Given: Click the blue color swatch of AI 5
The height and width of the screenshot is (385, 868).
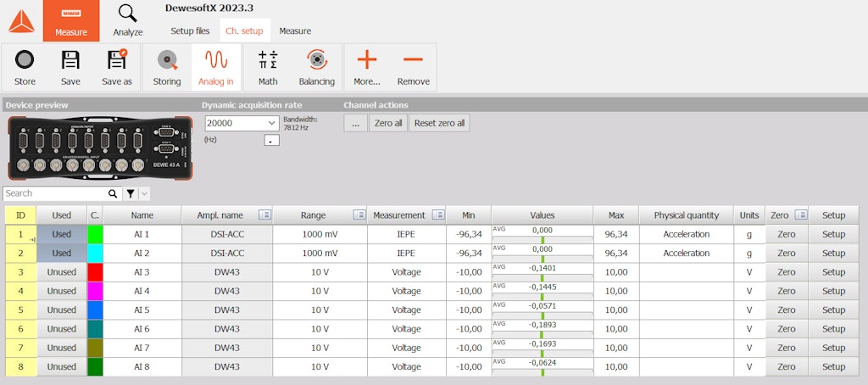Looking at the screenshot, I should tap(95, 310).
